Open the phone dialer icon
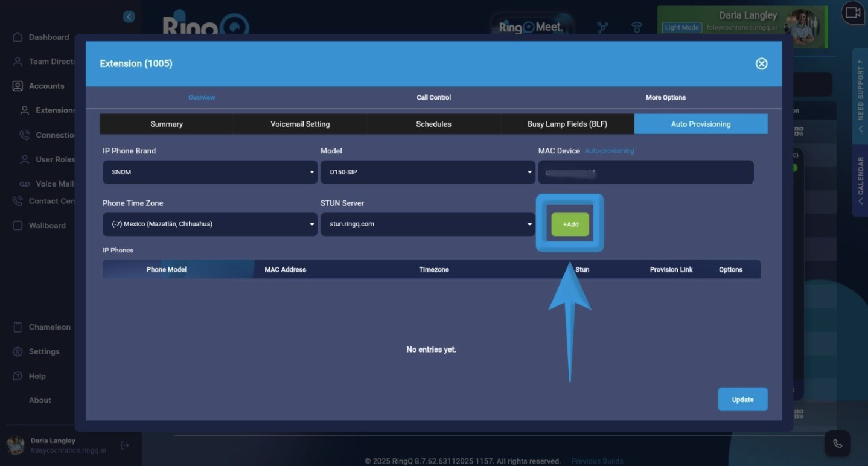 pos(837,444)
